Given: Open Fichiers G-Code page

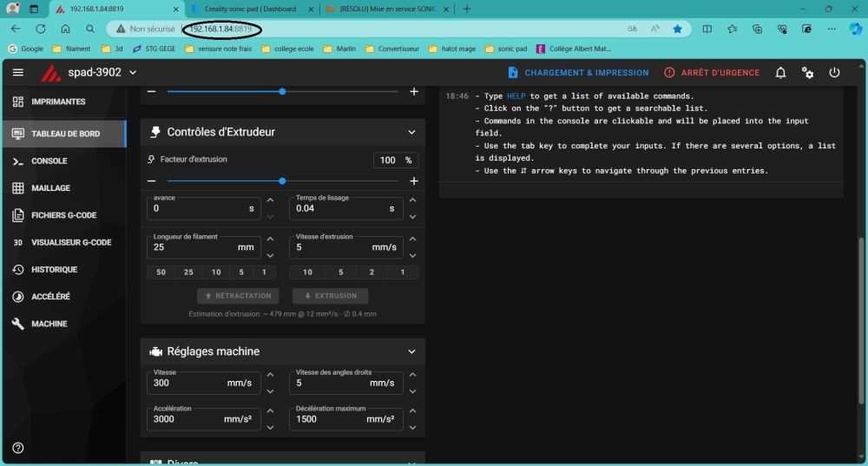Looking at the screenshot, I should coord(63,215).
